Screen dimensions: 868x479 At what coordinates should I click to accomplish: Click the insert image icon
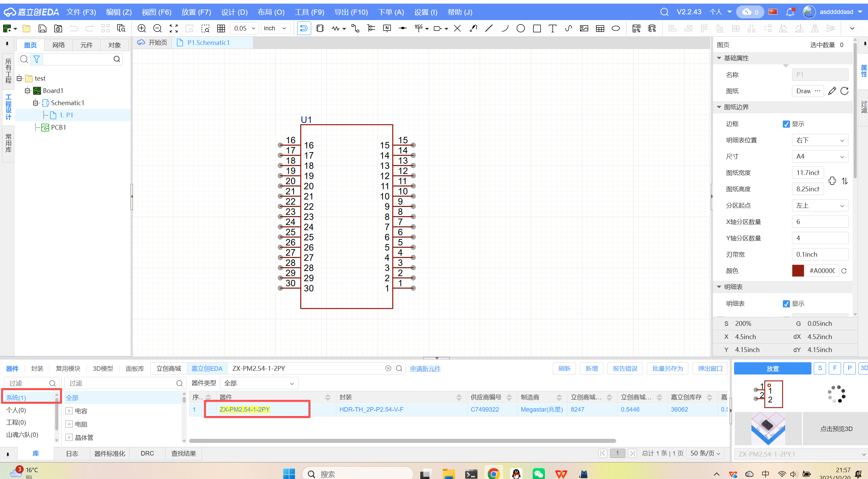point(584,29)
